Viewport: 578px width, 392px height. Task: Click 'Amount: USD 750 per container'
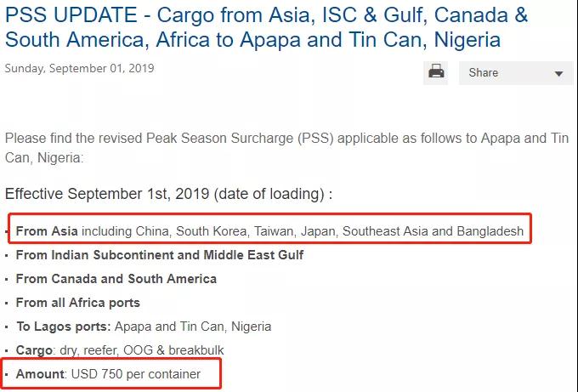pos(108,374)
